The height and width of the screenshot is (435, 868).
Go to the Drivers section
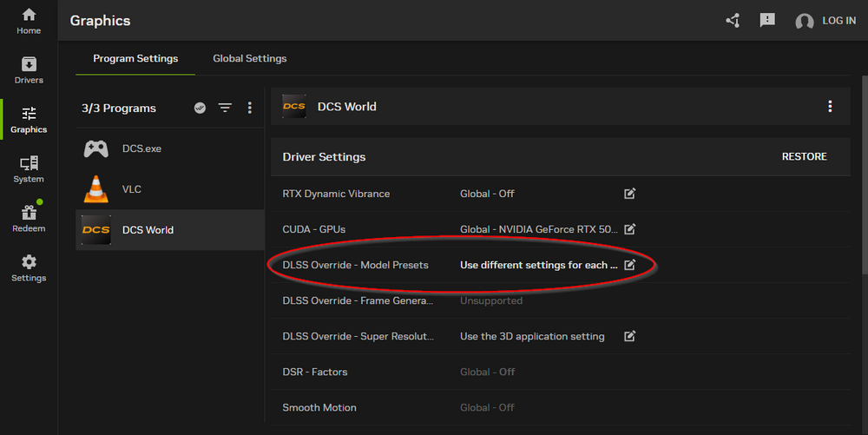point(29,70)
